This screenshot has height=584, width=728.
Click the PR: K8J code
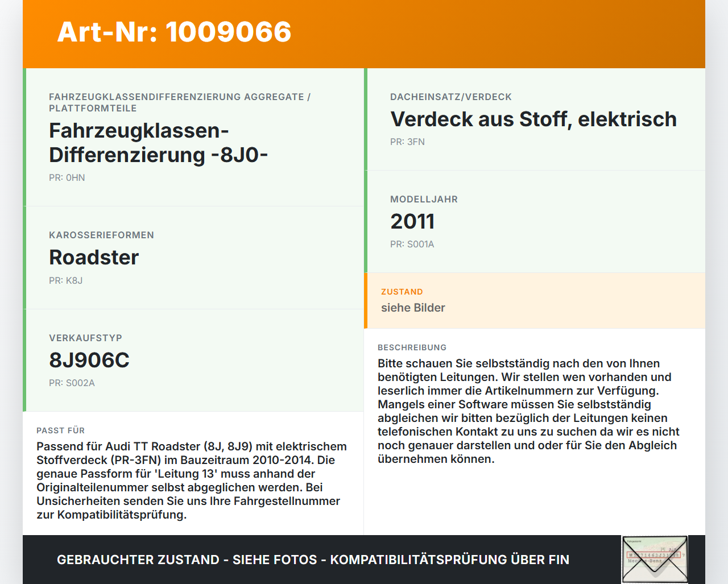[66, 281]
